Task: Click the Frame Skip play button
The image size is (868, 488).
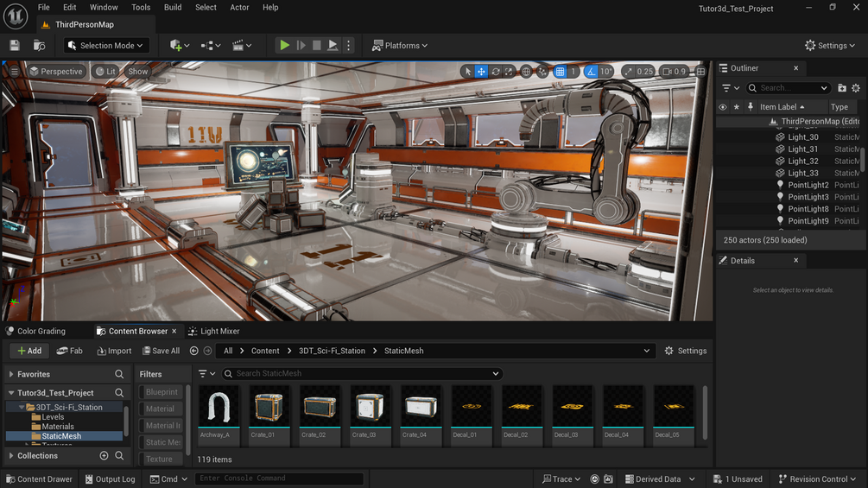Action: click(x=301, y=46)
